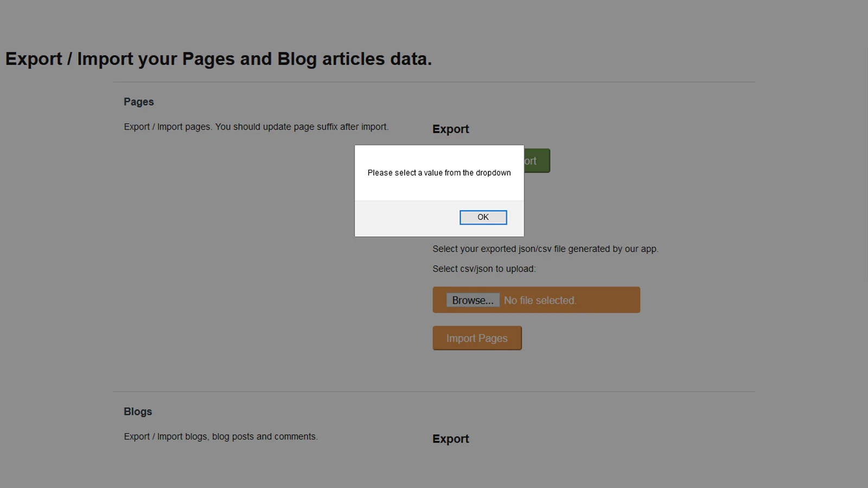Click 'Select csv/json to upload:' label
This screenshot has width=868, height=488.
[484, 269]
